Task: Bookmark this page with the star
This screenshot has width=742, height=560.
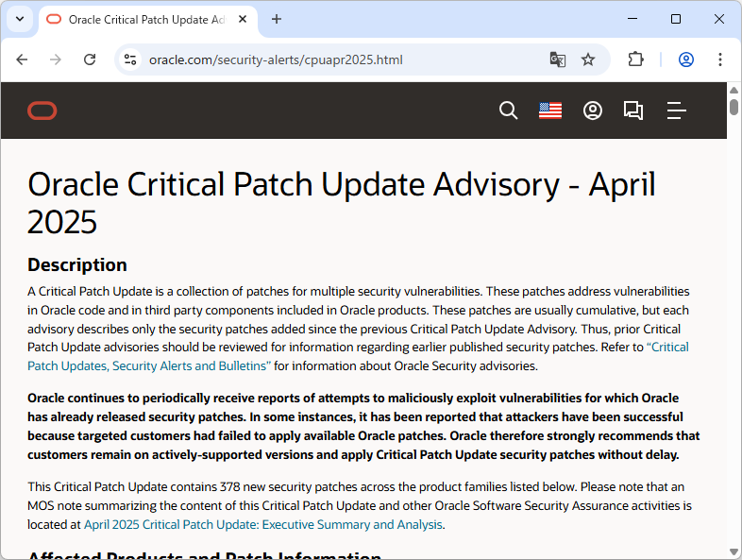Action: [x=588, y=59]
